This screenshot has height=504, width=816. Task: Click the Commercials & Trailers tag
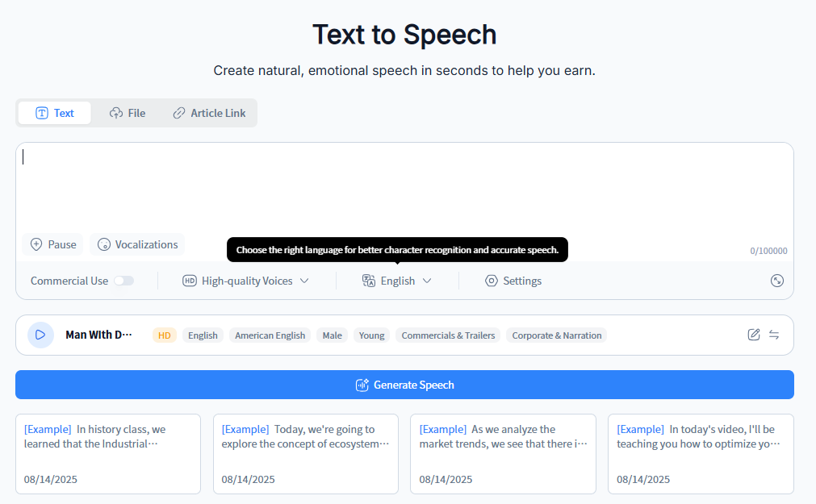pos(448,335)
